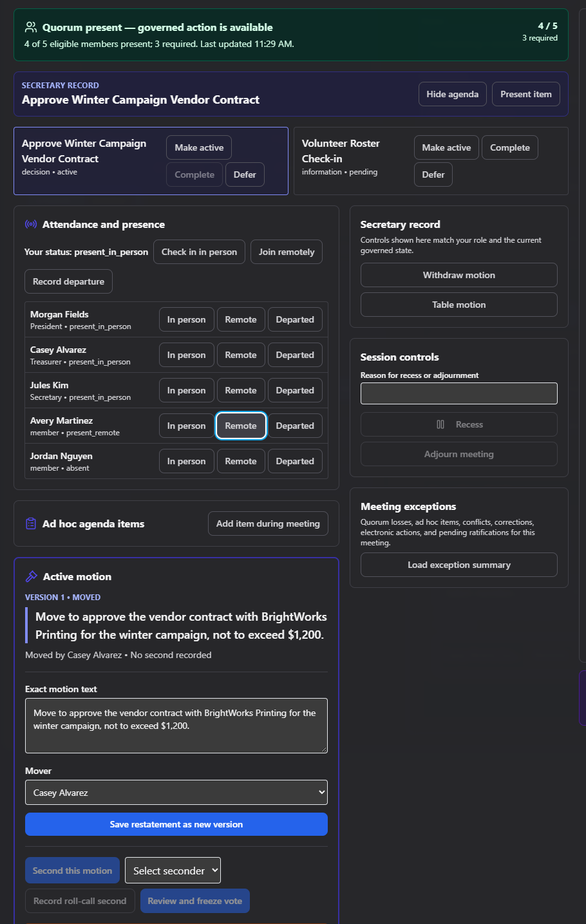The width and height of the screenshot is (586, 924).
Task: Set Casey Alvarez to In person
Action: point(187,355)
